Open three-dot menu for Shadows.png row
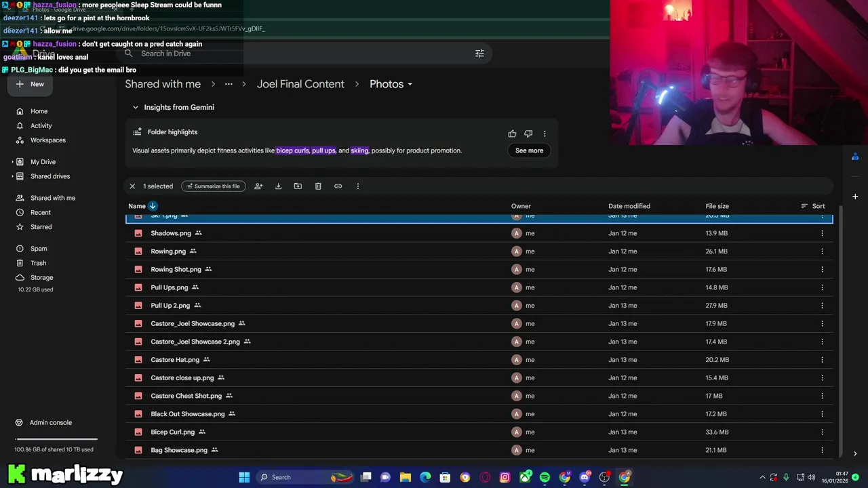Screen dimensions: 868x488 coord(822,233)
